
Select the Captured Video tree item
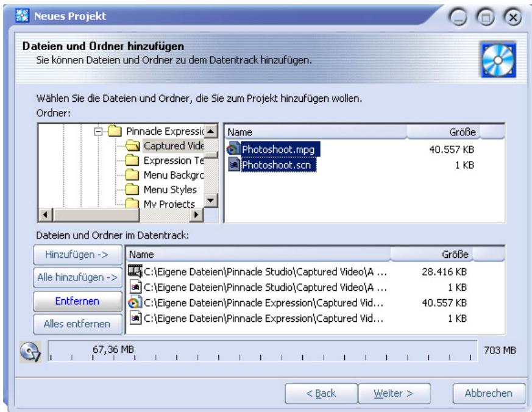pyautogui.click(x=174, y=146)
